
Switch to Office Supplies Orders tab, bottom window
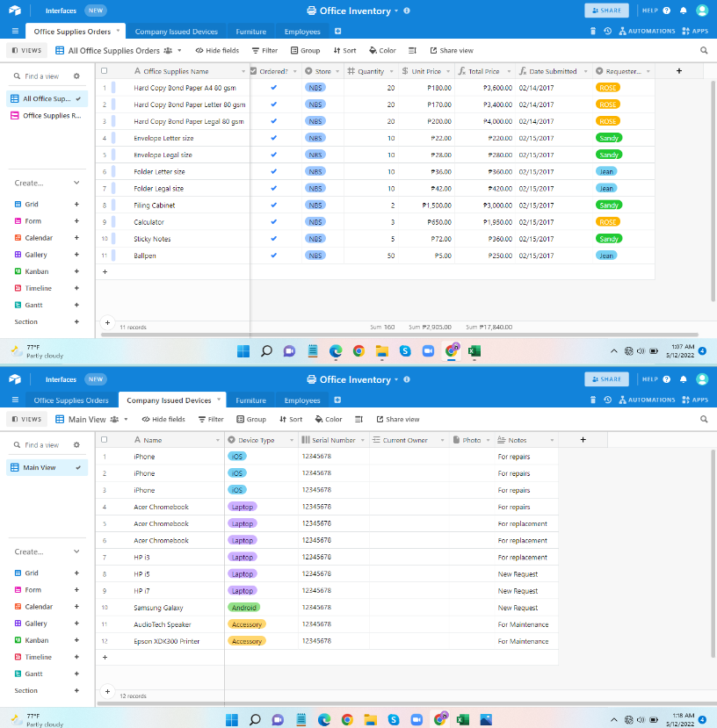pos(71,400)
